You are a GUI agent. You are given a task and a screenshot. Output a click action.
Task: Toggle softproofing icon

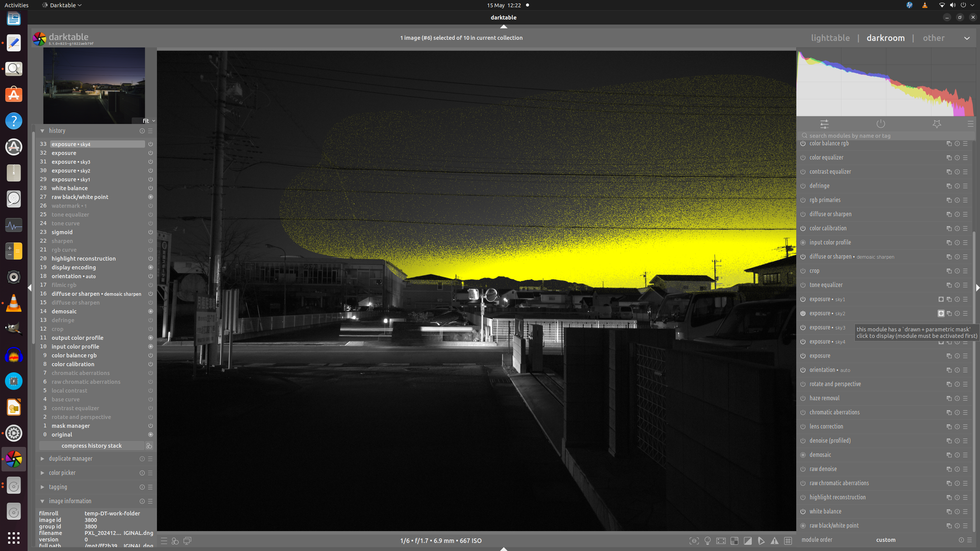click(x=761, y=541)
